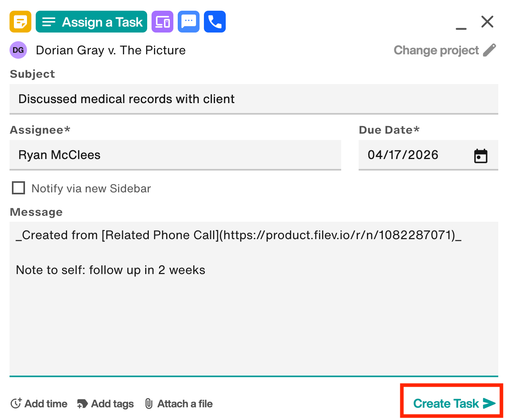Click the Create Task button
This screenshot has height=420, width=507.
tap(455, 403)
